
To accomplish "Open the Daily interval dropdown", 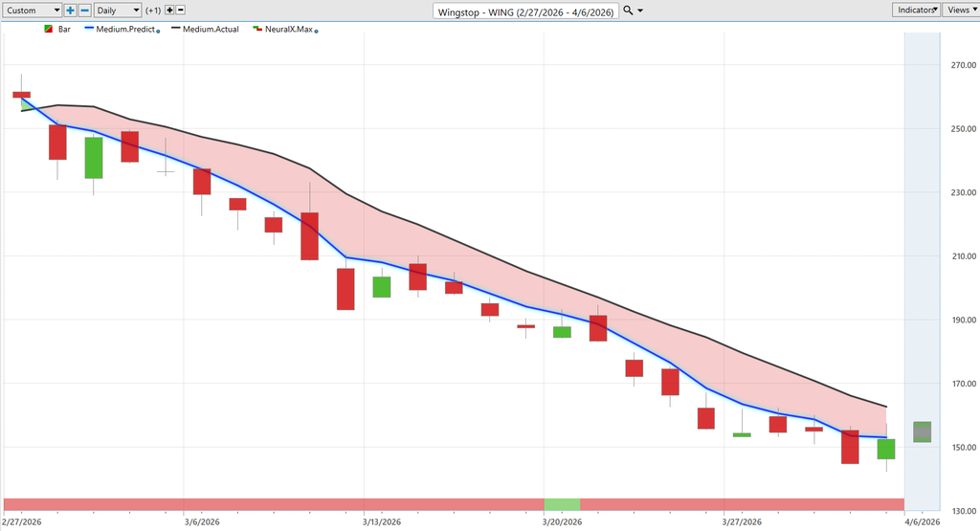I will click(x=117, y=11).
